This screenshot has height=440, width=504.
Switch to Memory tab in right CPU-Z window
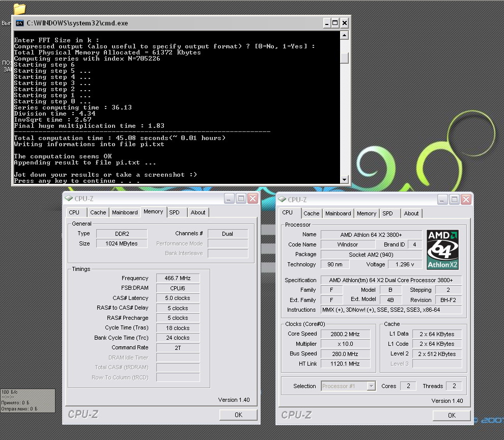pos(367,213)
